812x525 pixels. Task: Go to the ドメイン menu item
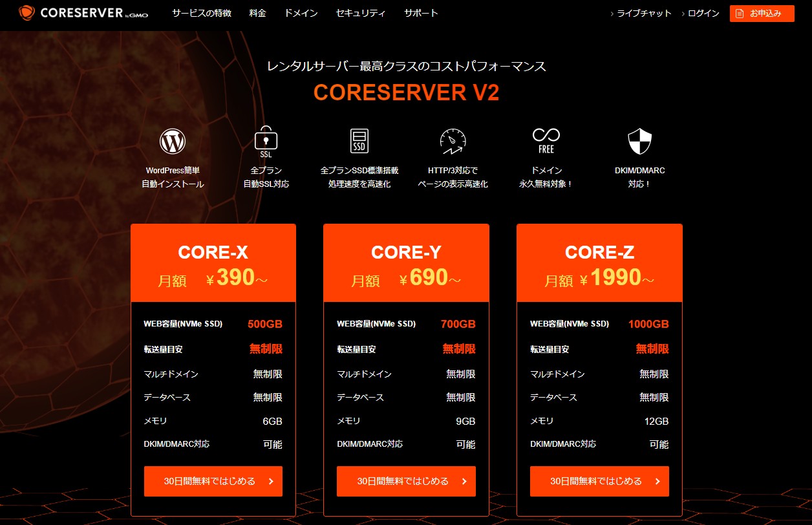(301, 13)
